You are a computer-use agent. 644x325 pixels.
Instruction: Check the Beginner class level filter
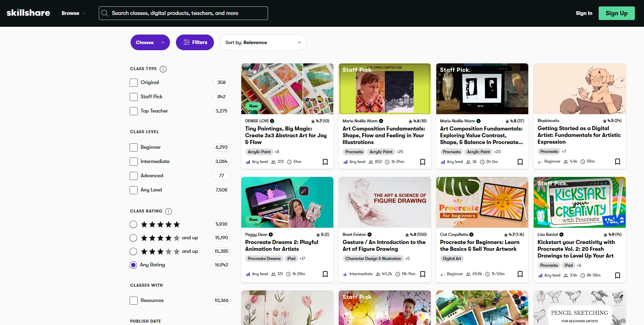click(133, 147)
